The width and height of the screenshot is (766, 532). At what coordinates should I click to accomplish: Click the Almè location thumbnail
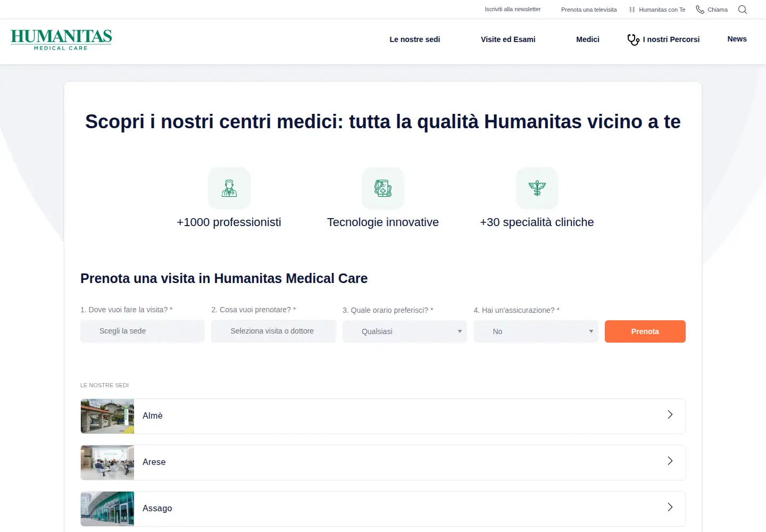(107, 416)
